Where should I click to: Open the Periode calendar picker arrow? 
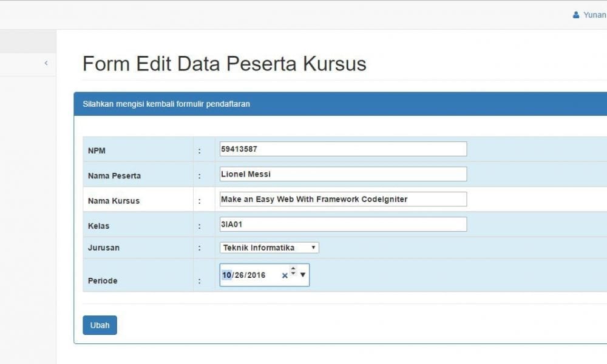(x=303, y=275)
